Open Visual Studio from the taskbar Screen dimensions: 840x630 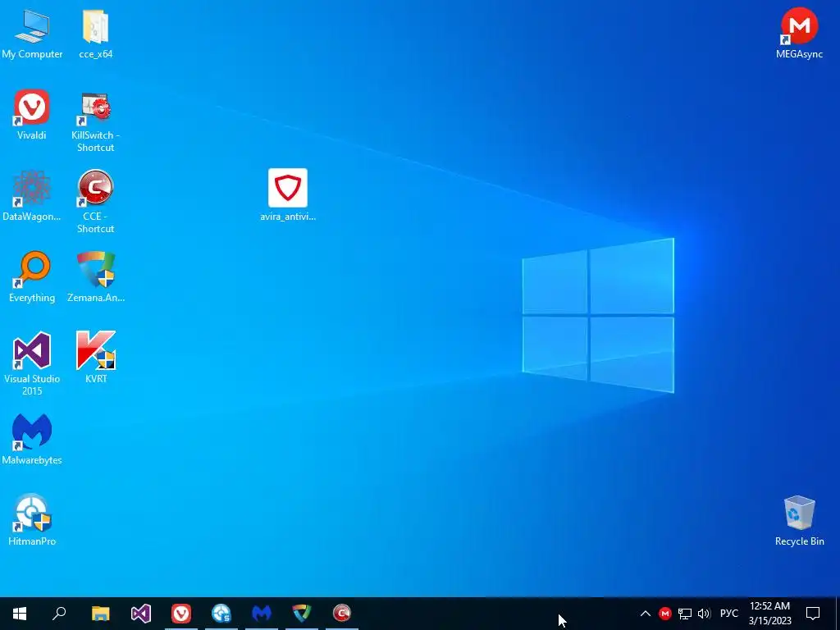141,614
